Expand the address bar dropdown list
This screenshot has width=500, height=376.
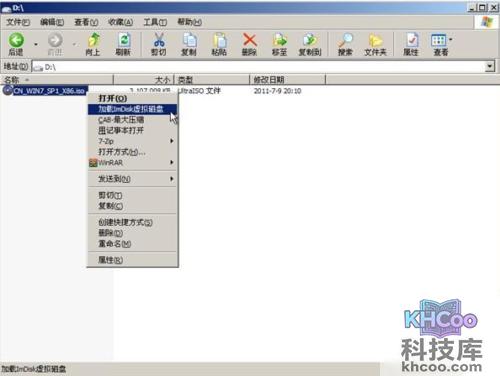click(489, 67)
